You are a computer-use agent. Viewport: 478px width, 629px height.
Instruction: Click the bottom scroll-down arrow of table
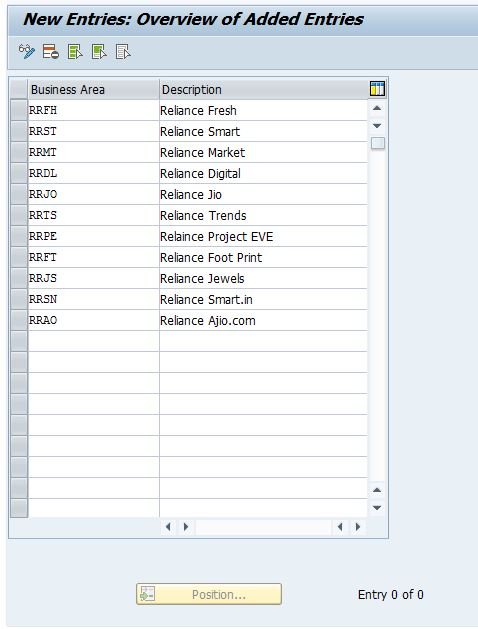click(377, 508)
